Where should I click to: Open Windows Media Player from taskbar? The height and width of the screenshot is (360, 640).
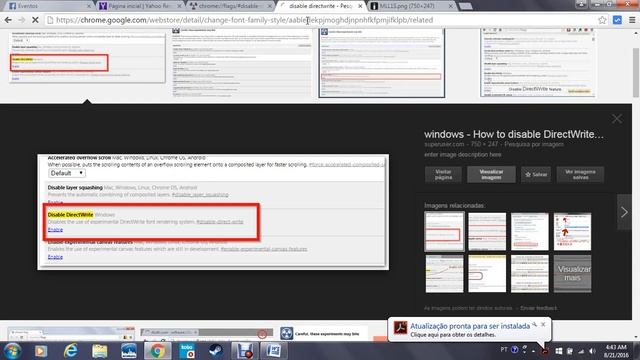coord(40,351)
